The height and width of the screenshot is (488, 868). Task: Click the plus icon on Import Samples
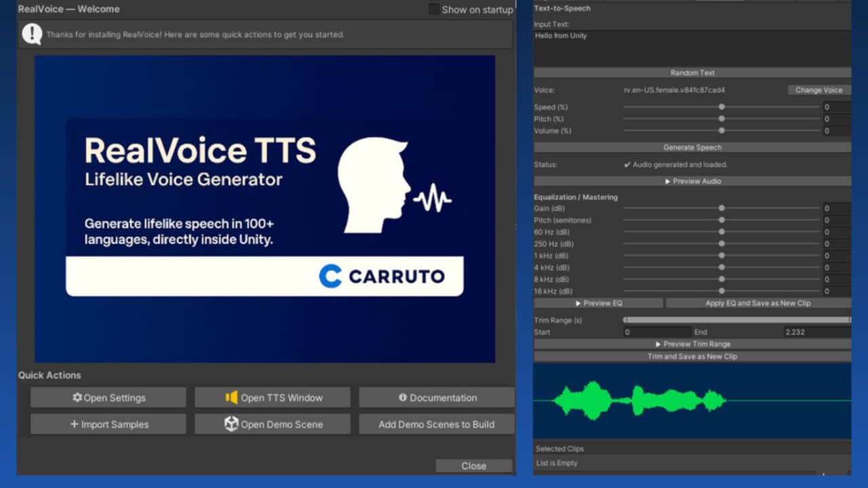74,424
